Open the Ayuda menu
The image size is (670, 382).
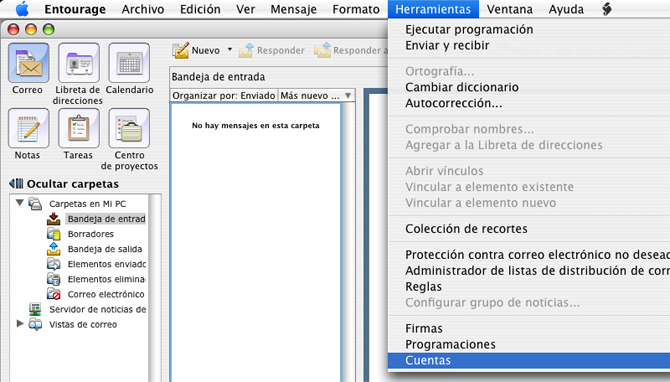point(566,9)
